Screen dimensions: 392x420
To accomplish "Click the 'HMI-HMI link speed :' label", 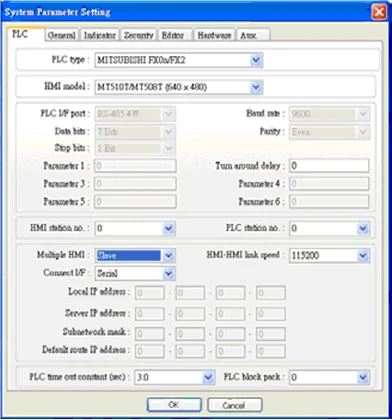I will [x=246, y=255].
